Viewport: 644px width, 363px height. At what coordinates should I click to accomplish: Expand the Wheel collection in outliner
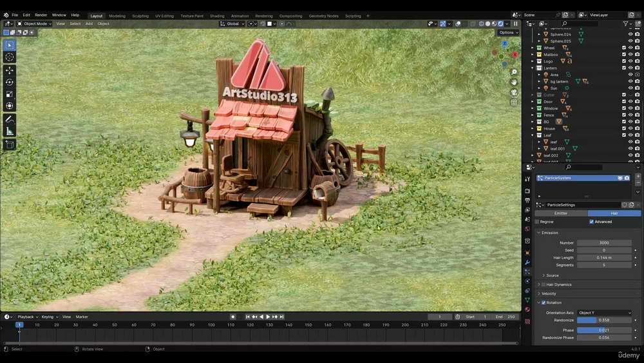533,48
